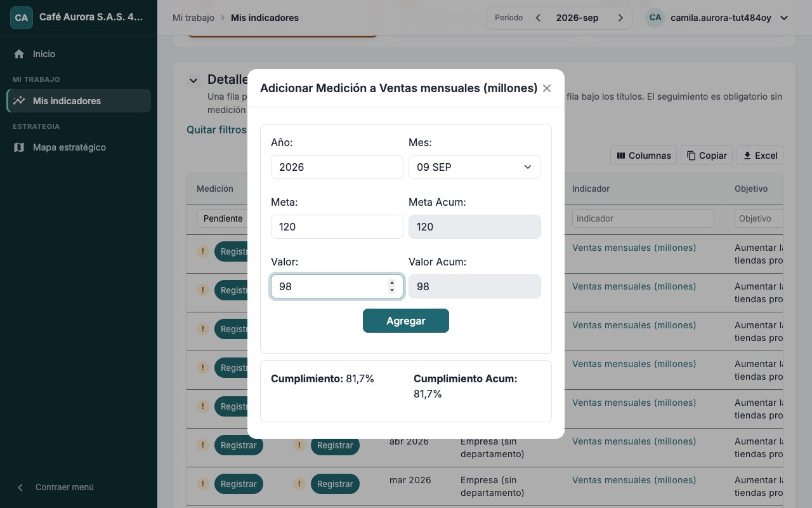812x508 pixels.
Task: Go to previous period arrow
Action: (538, 18)
